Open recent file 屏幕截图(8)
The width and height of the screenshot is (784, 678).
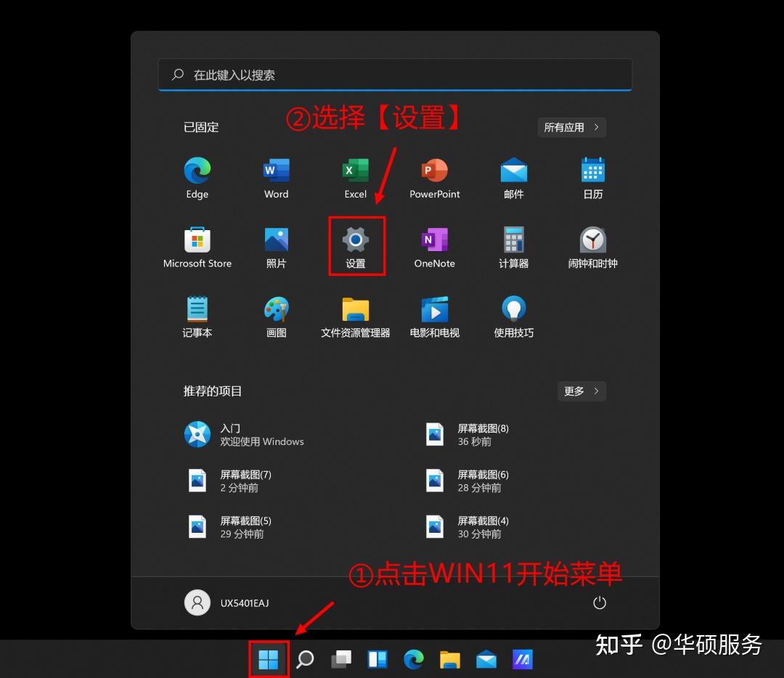[467, 435]
